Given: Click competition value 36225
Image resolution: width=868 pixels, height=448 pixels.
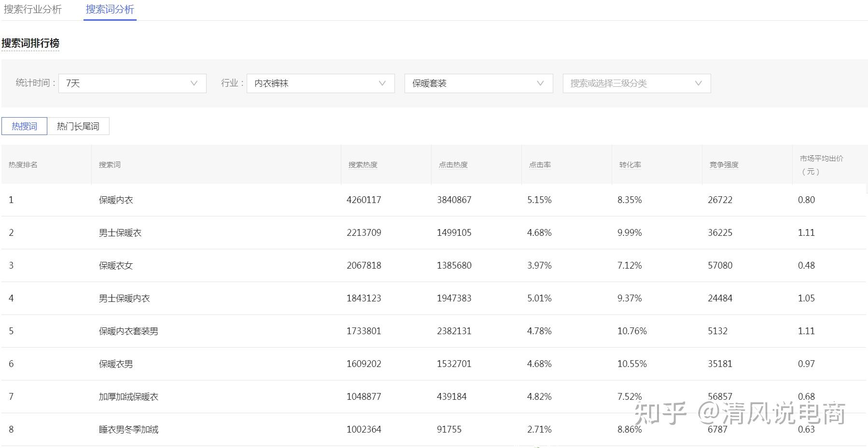Looking at the screenshot, I should [720, 233].
